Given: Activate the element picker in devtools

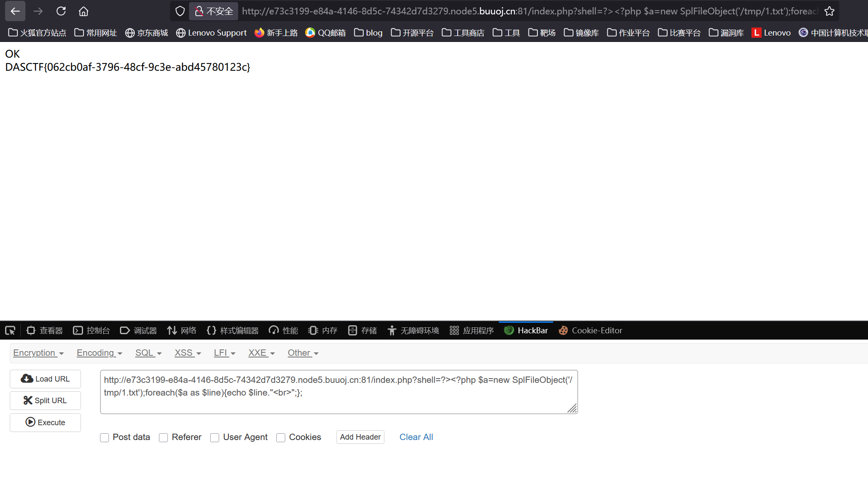Looking at the screenshot, I should coord(10,330).
